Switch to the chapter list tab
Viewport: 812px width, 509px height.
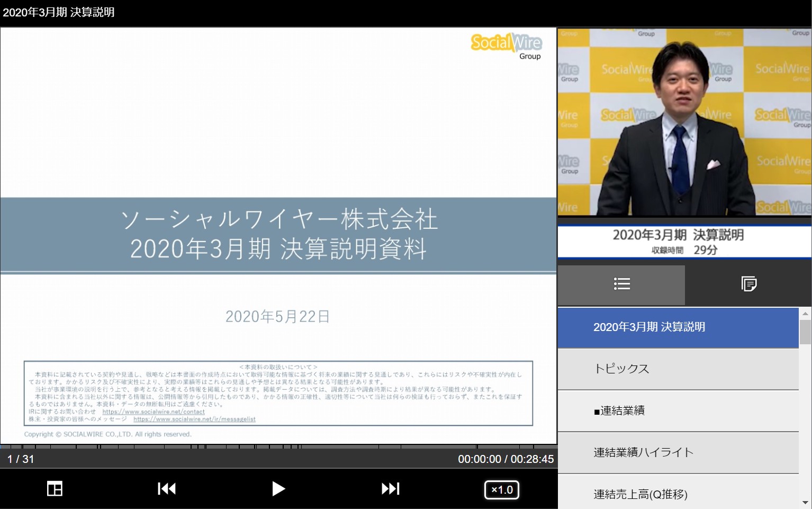point(621,284)
